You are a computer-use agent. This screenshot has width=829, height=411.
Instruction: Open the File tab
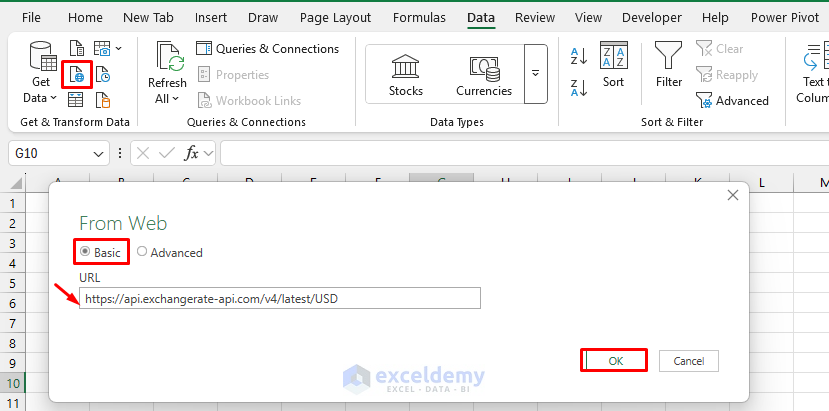tap(31, 17)
